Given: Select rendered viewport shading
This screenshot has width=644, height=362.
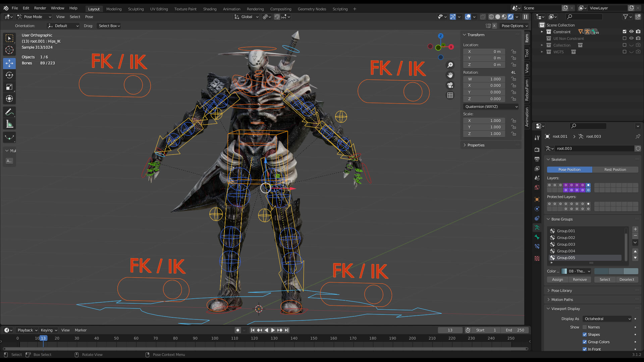Looking at the screenshot, I should pos(511,17).
